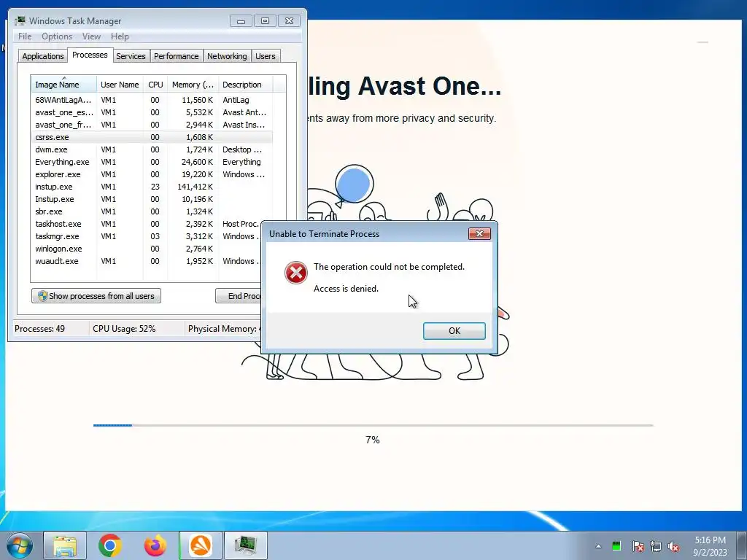Click OK in the error dialog
The image size is (747, 560).
coord(454,330)
